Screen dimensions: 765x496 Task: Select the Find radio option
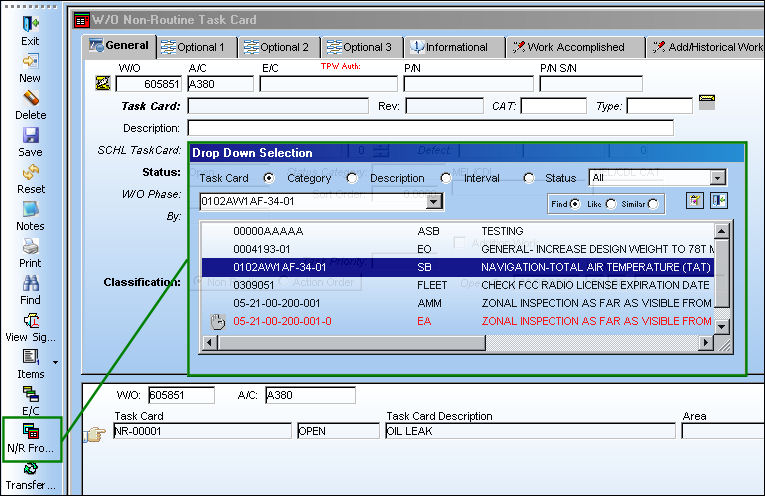point(575,204)
